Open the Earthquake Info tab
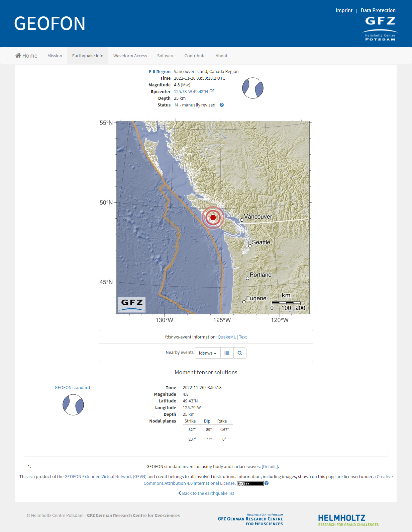 click(x=88, y=56)
